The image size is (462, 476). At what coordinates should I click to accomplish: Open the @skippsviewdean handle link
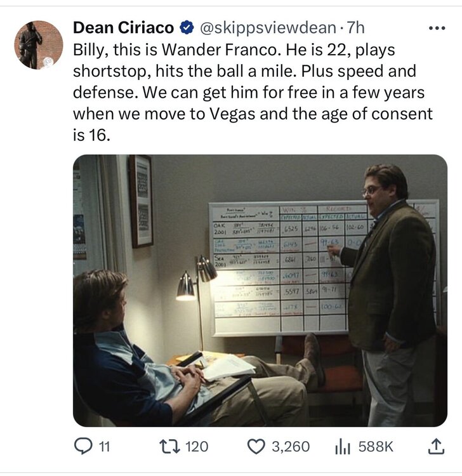(268, 28)
